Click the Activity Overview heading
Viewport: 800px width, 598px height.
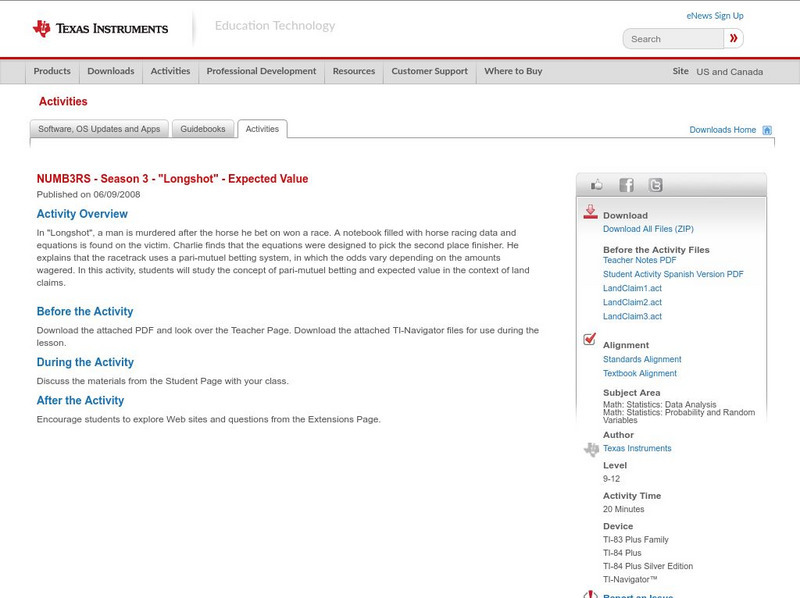(82, 214)
